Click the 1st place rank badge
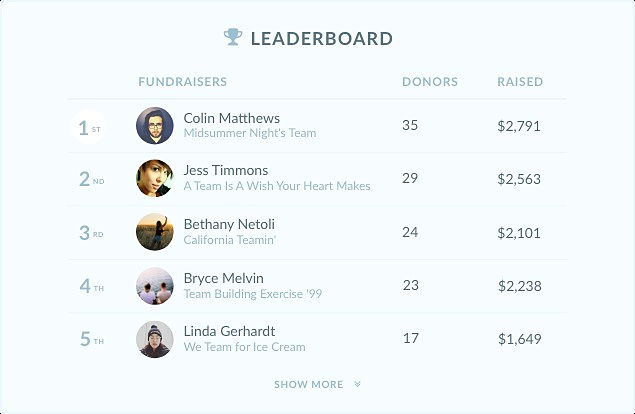 coord(89,128)
